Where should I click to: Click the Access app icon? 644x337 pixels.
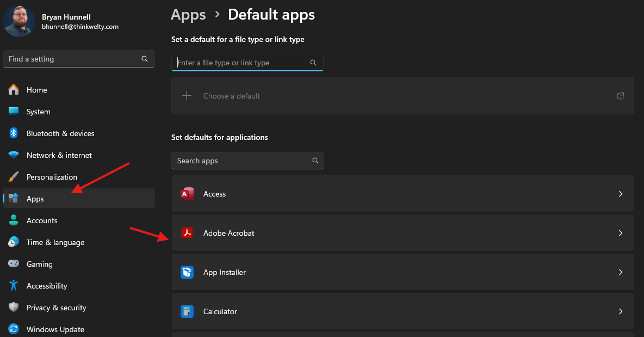pyautogui.click(x=187, y=194)
